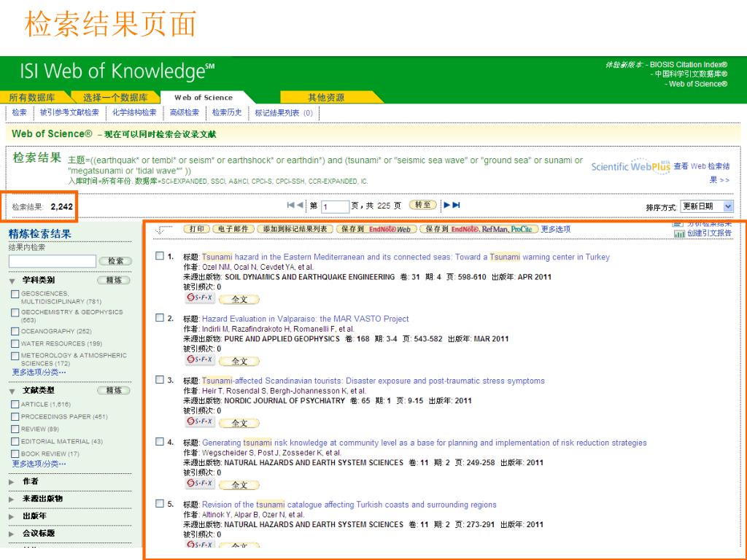747x560 pixels.
Task: Open the 检索 menu link
Action: (20, 112)
